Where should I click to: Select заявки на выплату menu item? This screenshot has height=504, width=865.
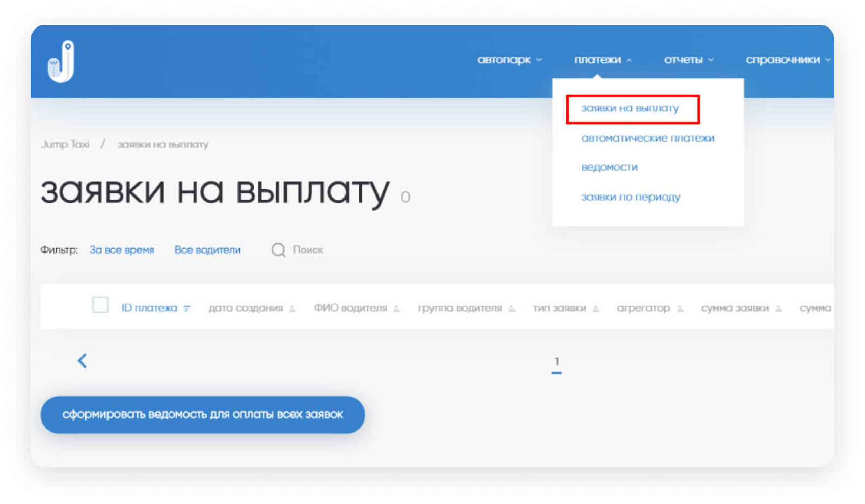point(630,108)
